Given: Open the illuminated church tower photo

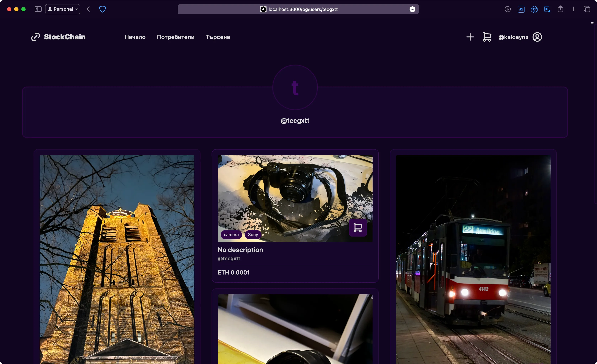Looking at the screenshot, I should pos(117,259).
